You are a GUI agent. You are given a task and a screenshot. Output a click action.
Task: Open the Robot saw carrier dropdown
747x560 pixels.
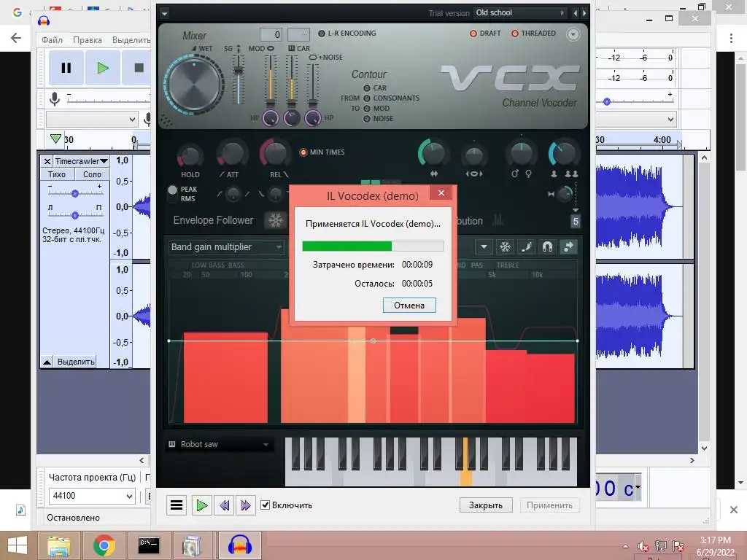click(x=219, y=444)
